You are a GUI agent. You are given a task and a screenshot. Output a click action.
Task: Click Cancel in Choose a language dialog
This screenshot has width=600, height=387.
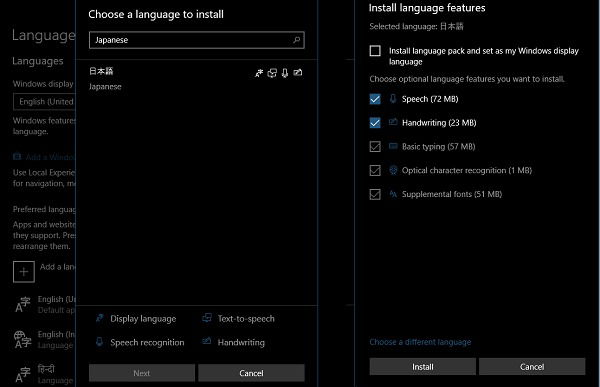pos(251,373)
